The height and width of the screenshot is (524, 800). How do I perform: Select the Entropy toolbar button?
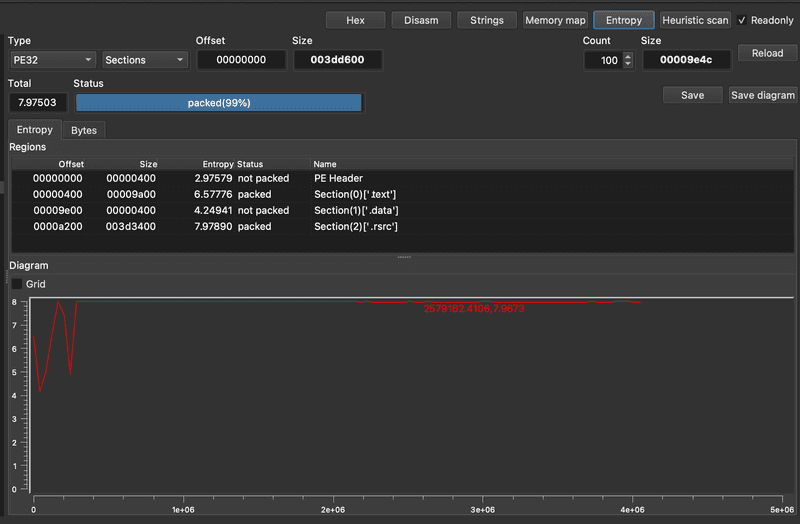pos(624,20)
